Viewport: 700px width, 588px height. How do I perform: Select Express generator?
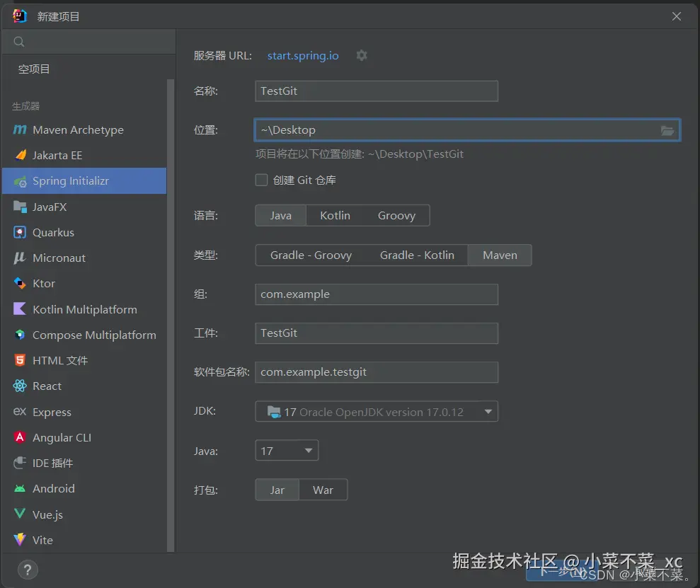(84, 412)
